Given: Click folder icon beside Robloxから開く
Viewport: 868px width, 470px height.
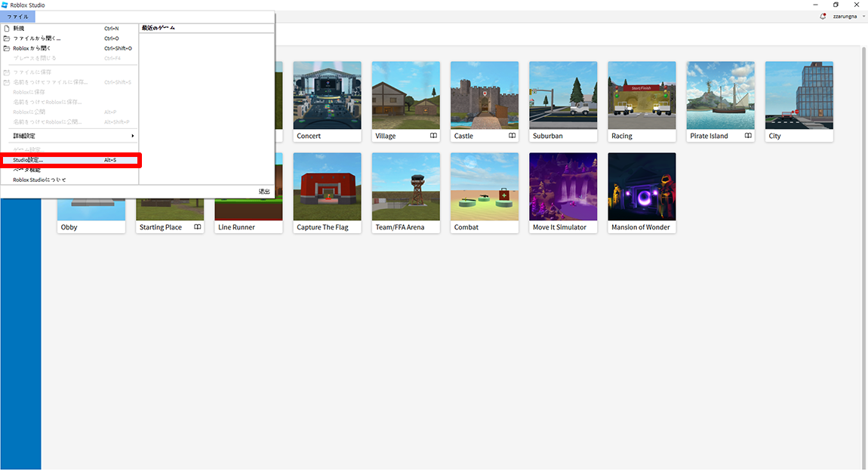Looking at the screenshot, I should (7, 48).
